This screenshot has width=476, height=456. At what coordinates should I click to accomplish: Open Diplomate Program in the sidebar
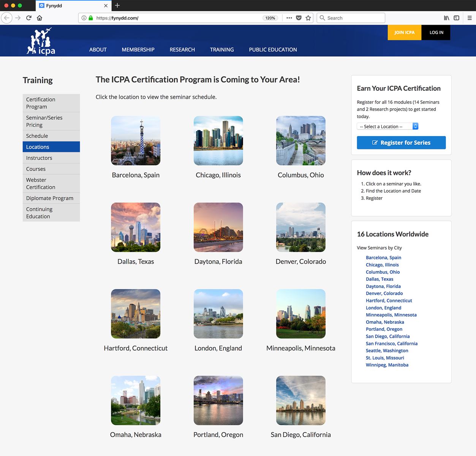51,198
